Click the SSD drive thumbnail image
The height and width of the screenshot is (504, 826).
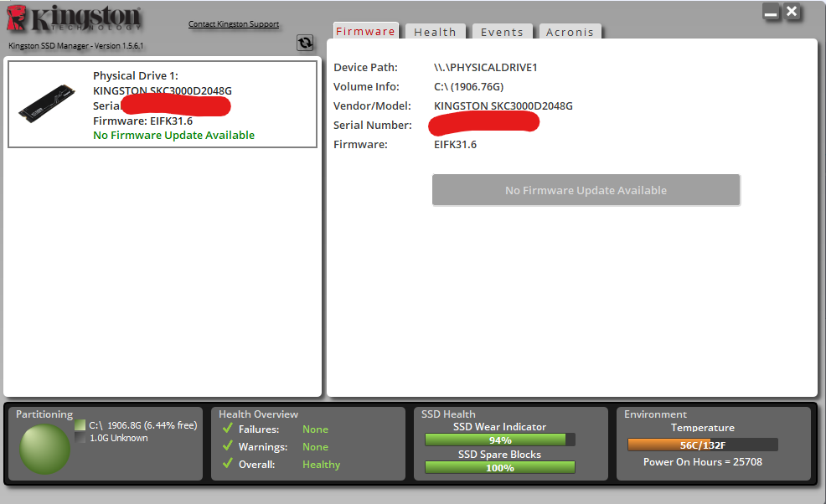46,103
